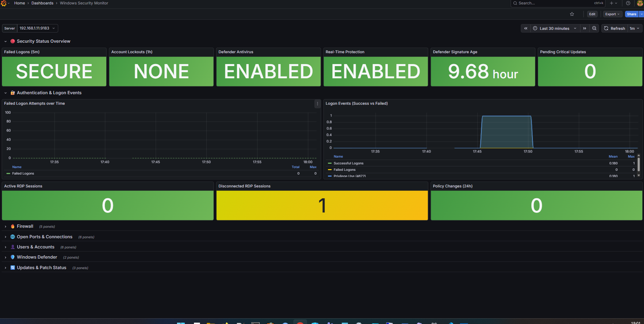
Task: Click the Active RDP Sessions panel title
Action: 23,186
